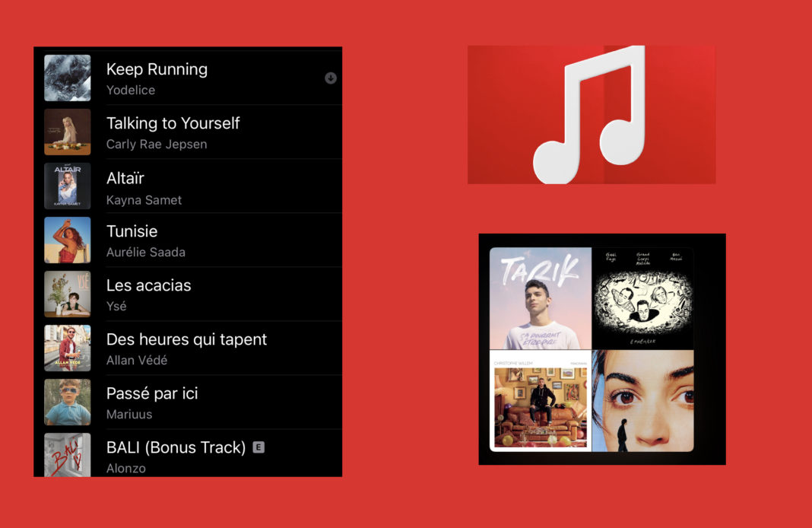Screen dimensions: 812x528
Task: Click the explicit E badge on BALI
Action: [x=259, y=447]
